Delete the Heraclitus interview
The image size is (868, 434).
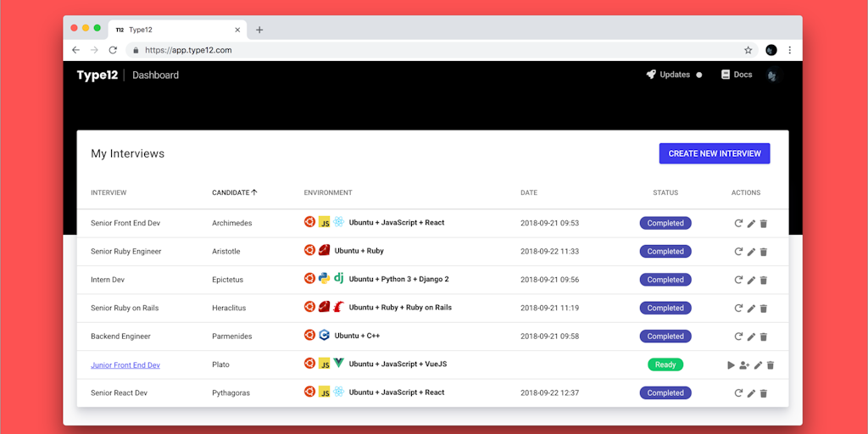point(764,309)
